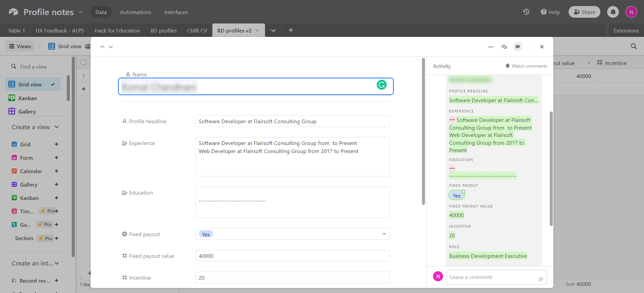Viewport: 644px width, 293px height.
Task: Add a Gallery view with plus
Action: tap(56, 185)
